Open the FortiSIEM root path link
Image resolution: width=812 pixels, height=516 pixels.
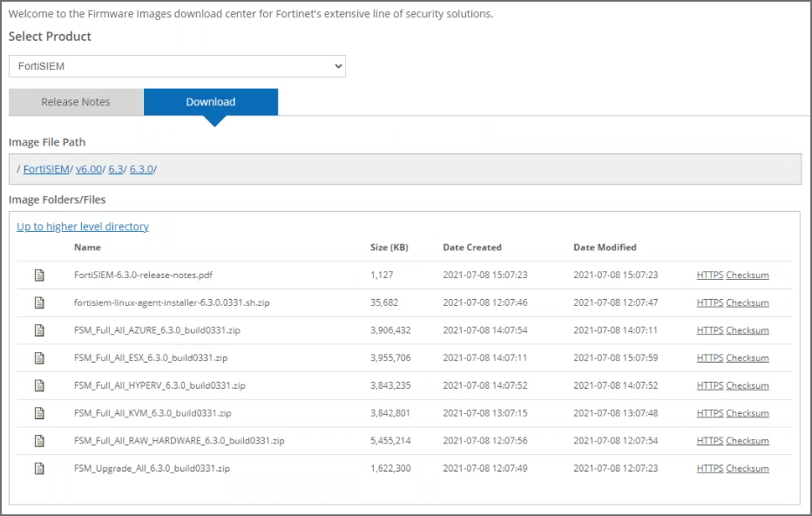coord(46,169)
